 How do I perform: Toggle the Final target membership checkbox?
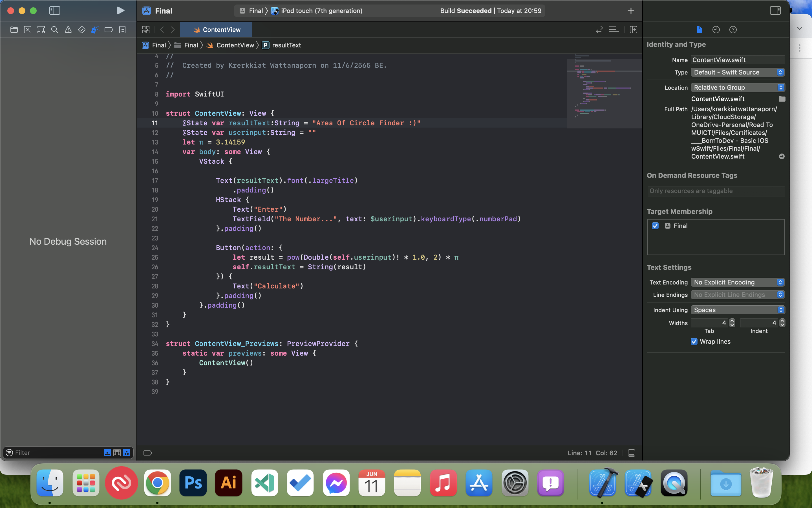pyautogui.click(x=655, y=226)
